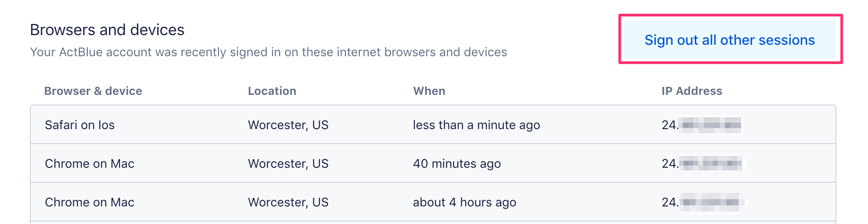Click the Location column header

click(x=272, y=91)
